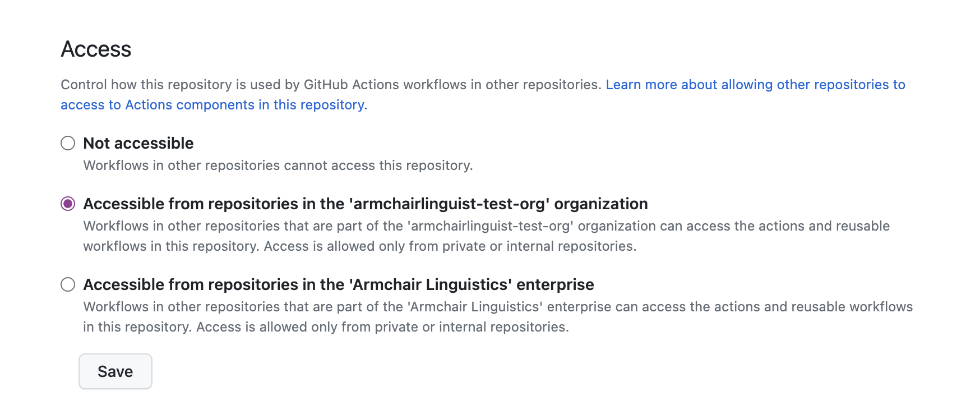The width and height of the screenshot is (980, 414).
Task: Click the 'armchairlinguist-test-org' text in bold label
Action: pos(449,204)
